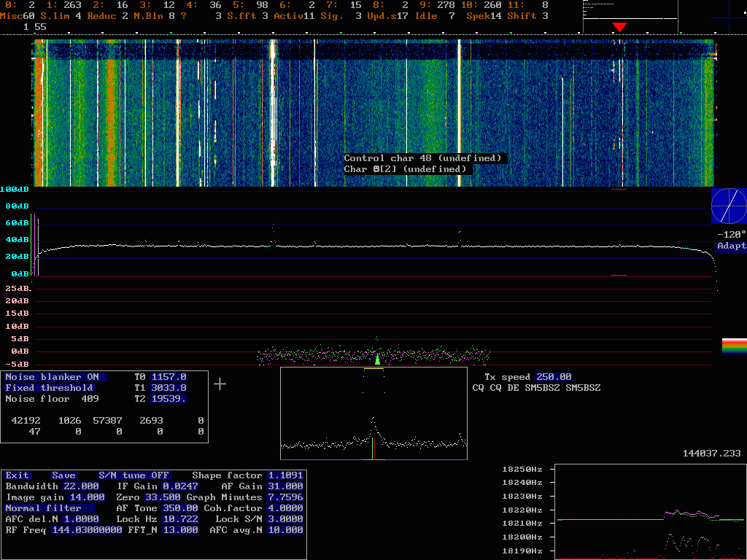Toggle the Fixed threshold mode
This screenshot has height=560, width=747.
pyautogui.click(x=50, y=388)
